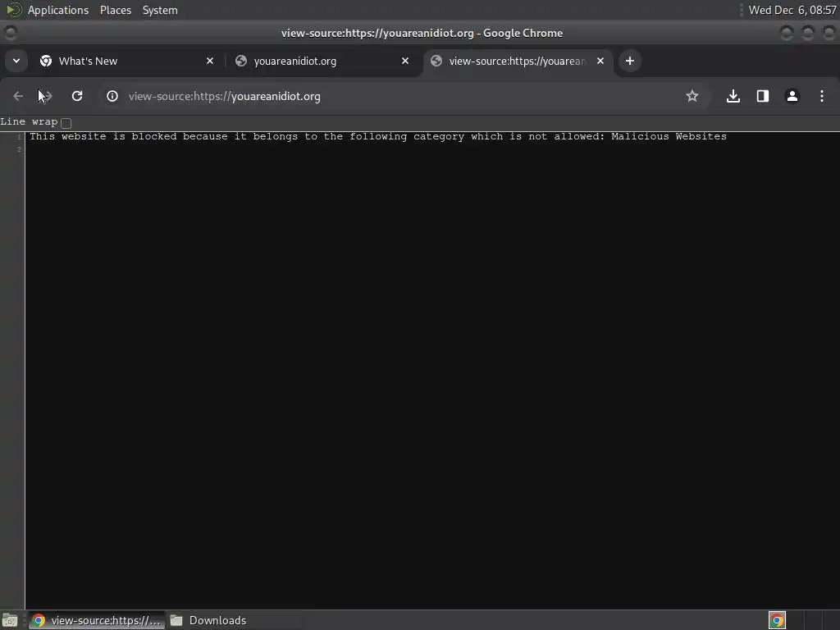Viewport: 840px width, 630px height.
Task: Open Chrome downloads icon
Action: (733, 97)
